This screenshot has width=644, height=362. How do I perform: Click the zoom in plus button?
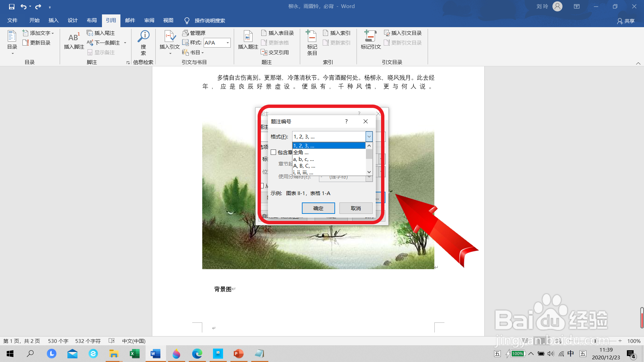coord(620,341)
